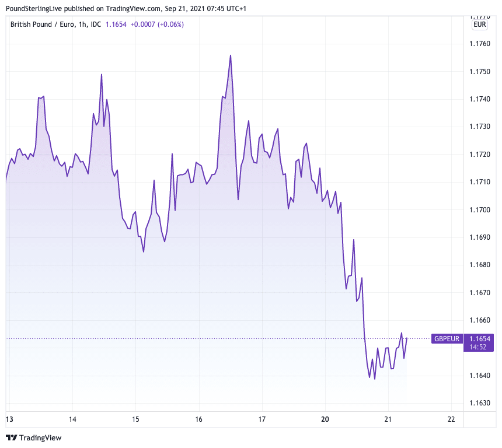This screenshot has width=502, height=448.
Task: Click the IDC data source label
Action: [x=96, y=24]
